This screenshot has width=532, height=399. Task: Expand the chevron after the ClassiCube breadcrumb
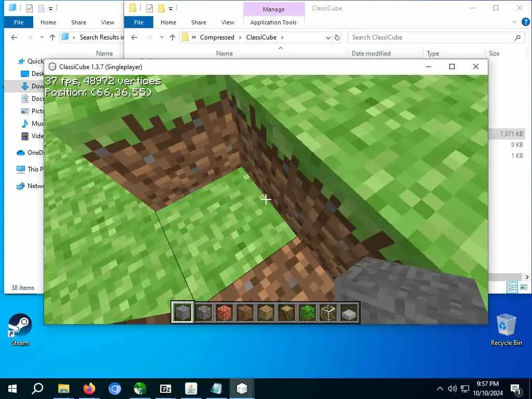[282, 37]
